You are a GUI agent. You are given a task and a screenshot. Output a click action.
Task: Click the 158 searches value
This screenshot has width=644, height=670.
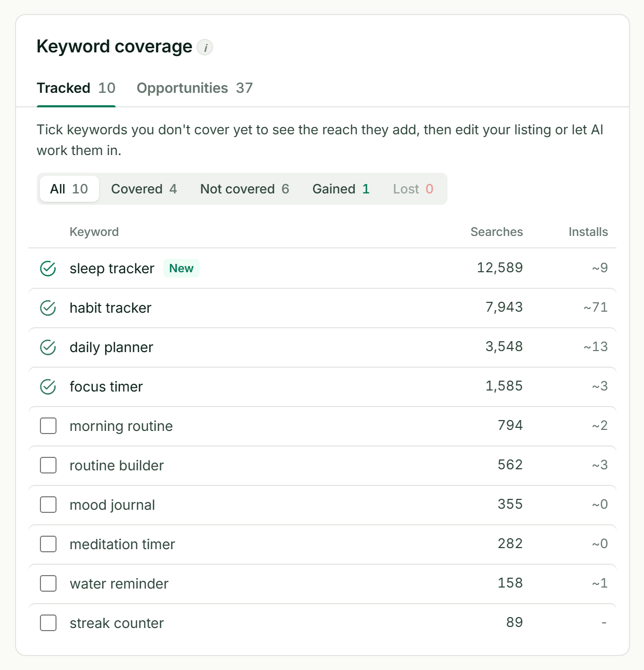coord(510,583)
